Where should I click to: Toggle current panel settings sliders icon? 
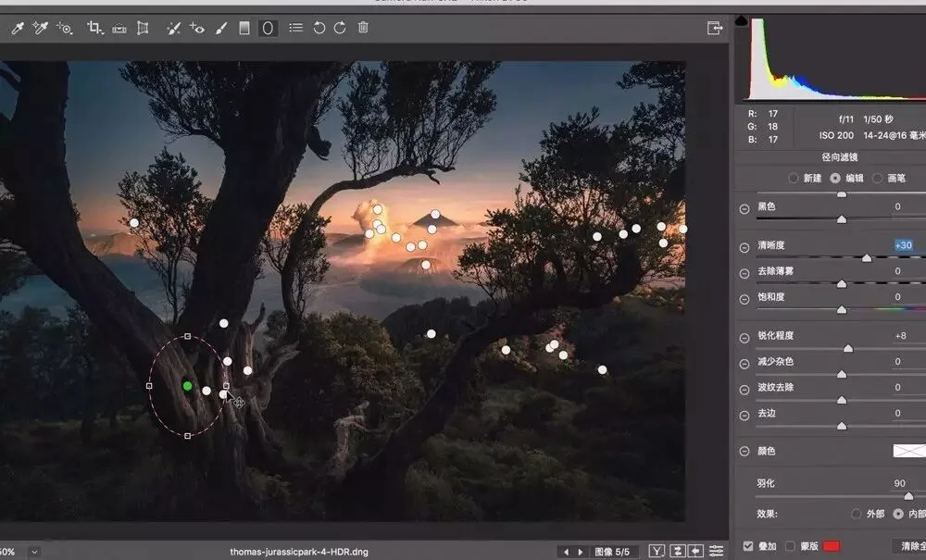tap(716, 551)
